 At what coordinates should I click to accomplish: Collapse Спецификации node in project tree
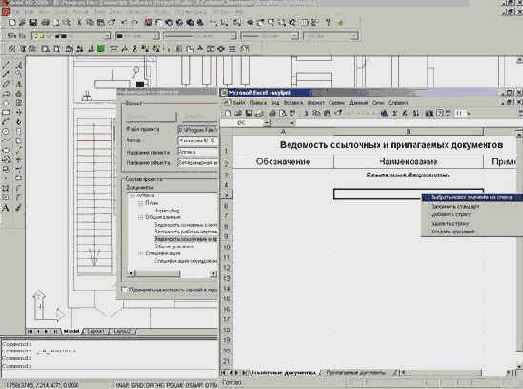140,254
